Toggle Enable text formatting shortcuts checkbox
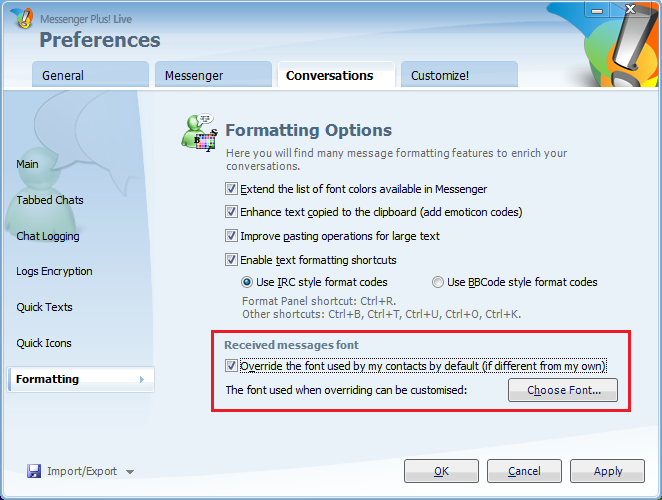Viewport: 662px width, 500px height. point(232,260)
